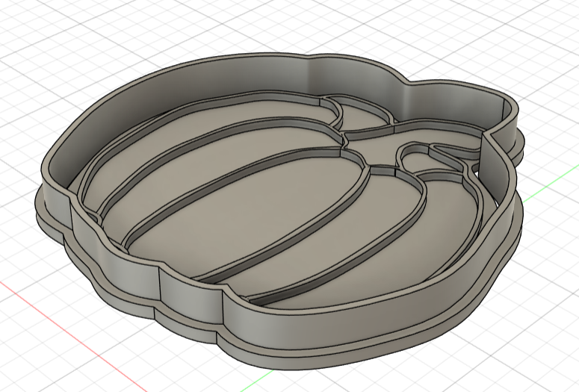Screen dimensions: 579x392
Task: Select the inner face of the back wall
Action: [224, 82]
